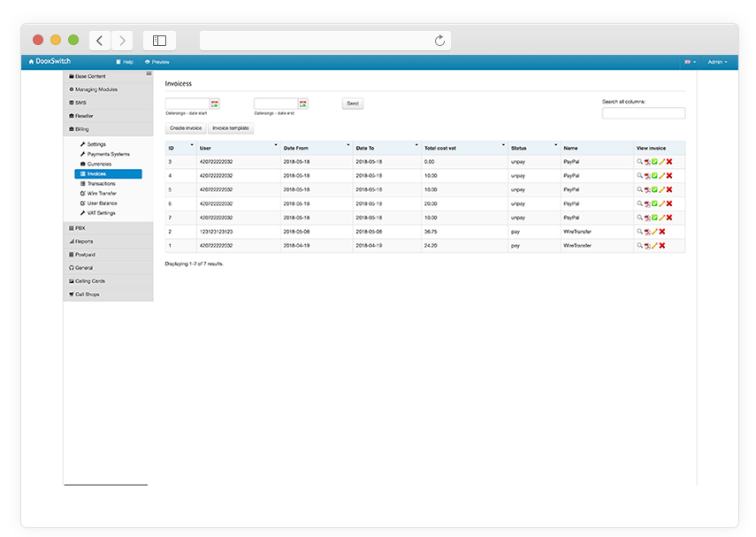This screenshot has height=537, width=756.
Task: Delete invoice ID 7 using the red X
Action: pyautogui.click(x=669, y=218)
